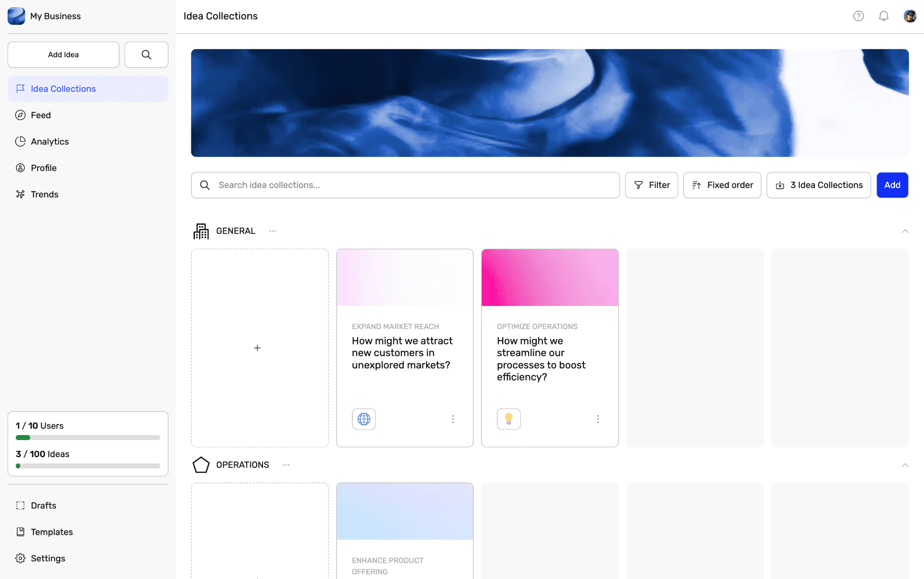
Task: Click the 'EXPAND MARKET REACH' label
Action: (395, 326)
